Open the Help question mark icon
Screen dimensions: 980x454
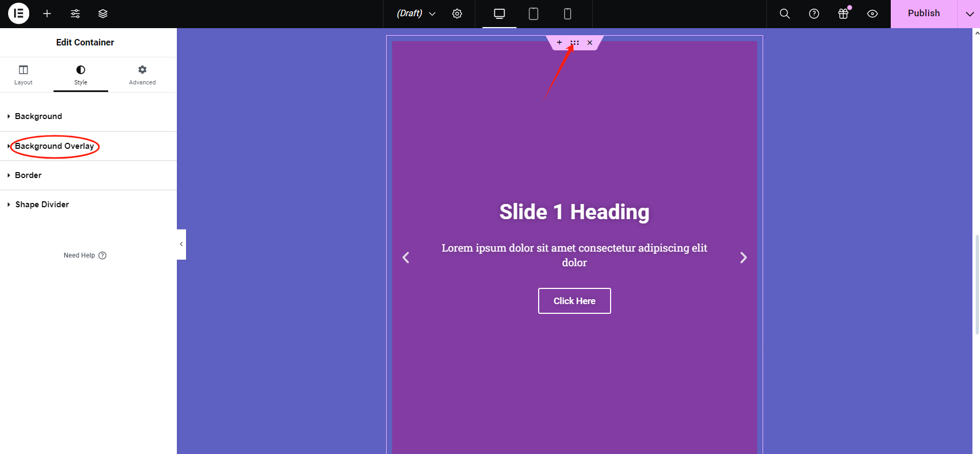pyautogui.click(x=814, y=14)
